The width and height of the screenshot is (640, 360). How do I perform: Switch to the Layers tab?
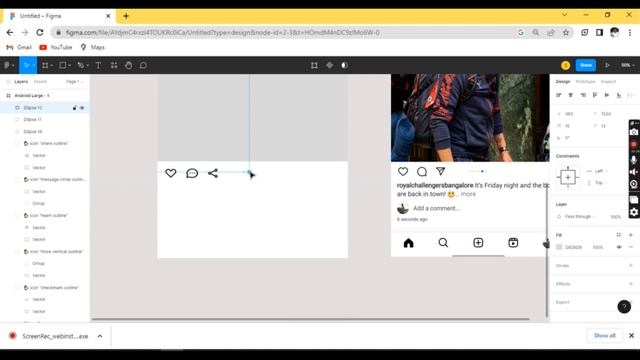(21, 82)
